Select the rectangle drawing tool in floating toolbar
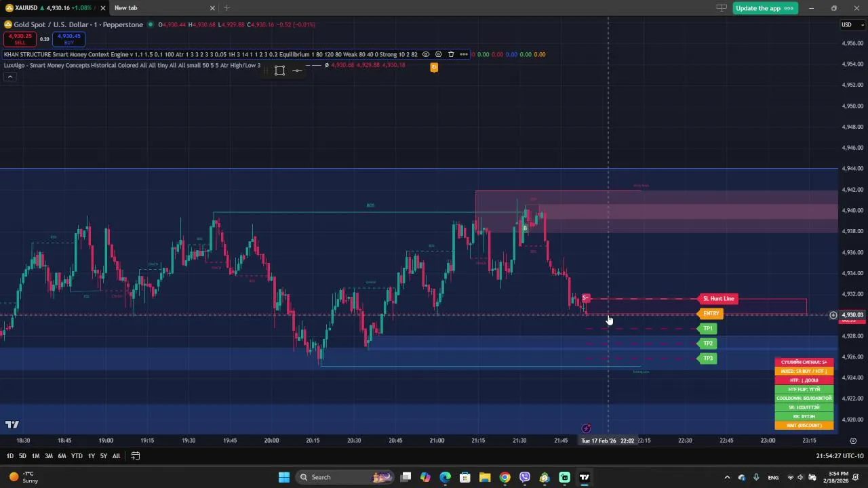The height and width of the screenshot is (488, 868). point(279,70)
